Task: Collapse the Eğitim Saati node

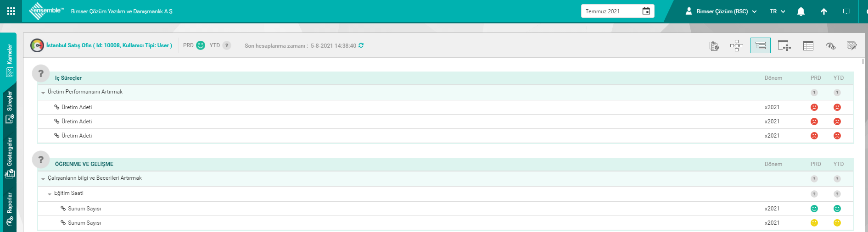Action: tap(50, 194)
